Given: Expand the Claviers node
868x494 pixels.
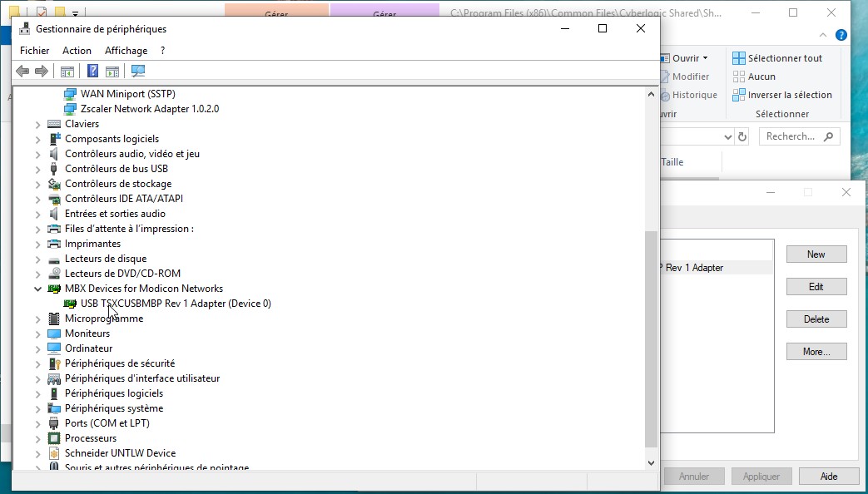Looking at the screenshot, I should 37,125.
